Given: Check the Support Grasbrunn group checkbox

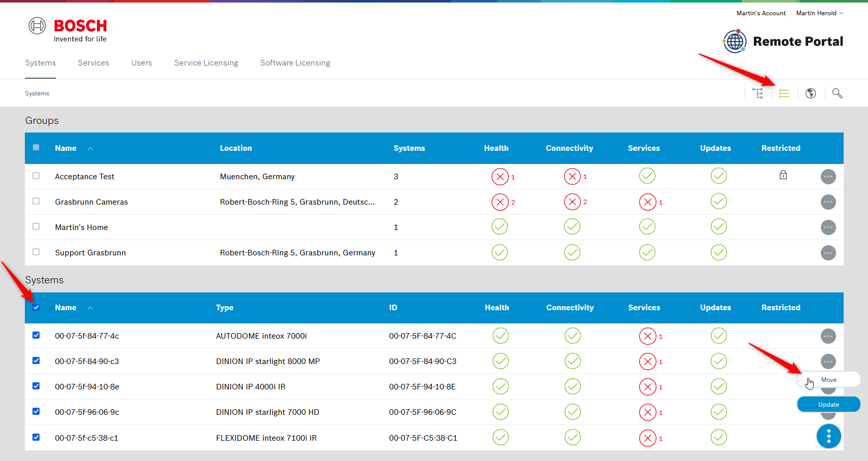Looking at the screenshot, I should pos(36,252).
